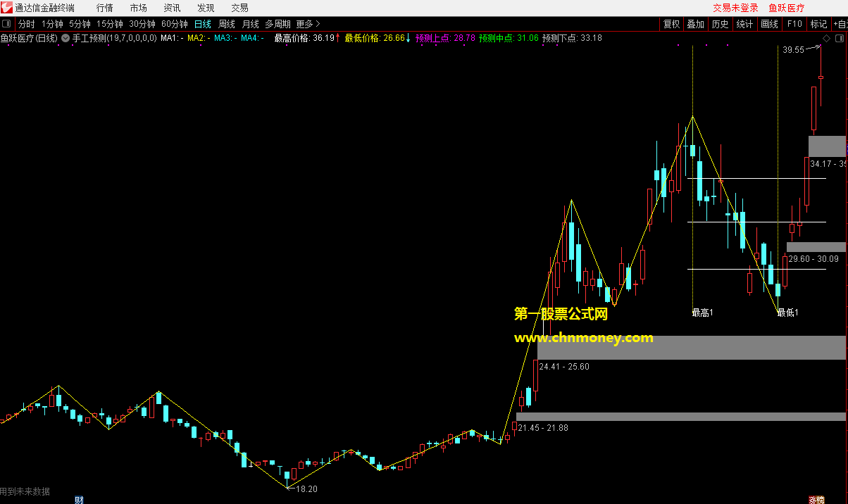Switch to 5分钟 period tab
848x504 pixels.
point(80,24)
